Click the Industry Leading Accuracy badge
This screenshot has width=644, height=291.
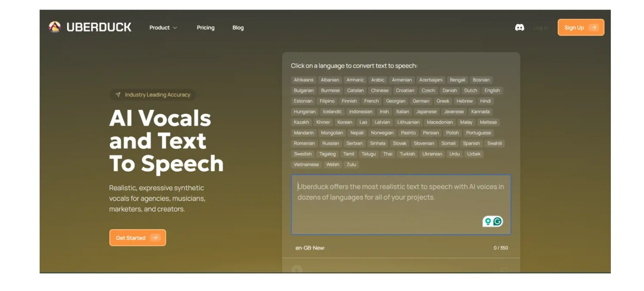(152, 95)
